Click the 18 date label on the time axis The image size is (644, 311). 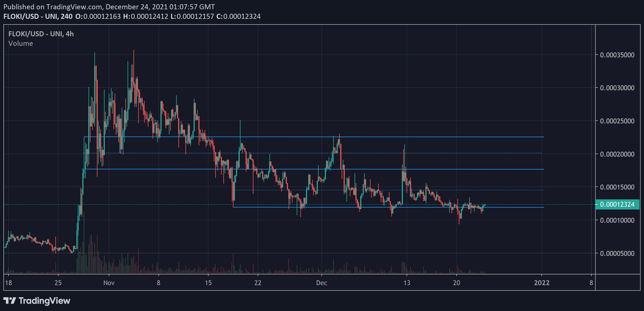coord(8,282)
